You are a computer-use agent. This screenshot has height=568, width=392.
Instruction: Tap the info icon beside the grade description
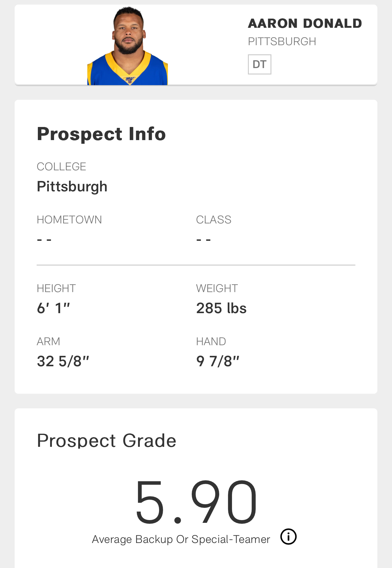coord(289,537)
